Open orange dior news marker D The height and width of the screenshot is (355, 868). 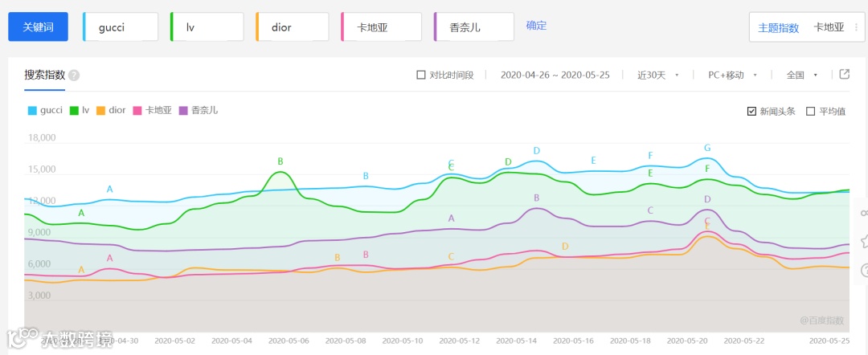[565, 246]
